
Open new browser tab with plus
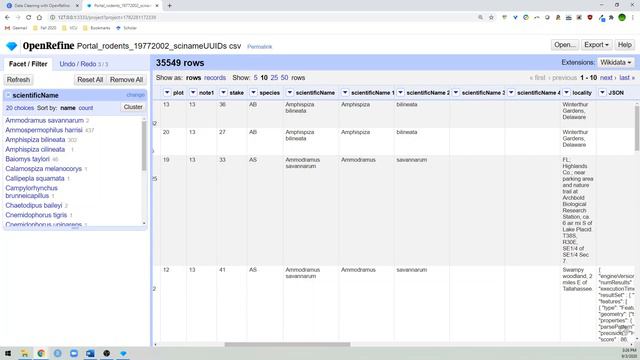169,6
